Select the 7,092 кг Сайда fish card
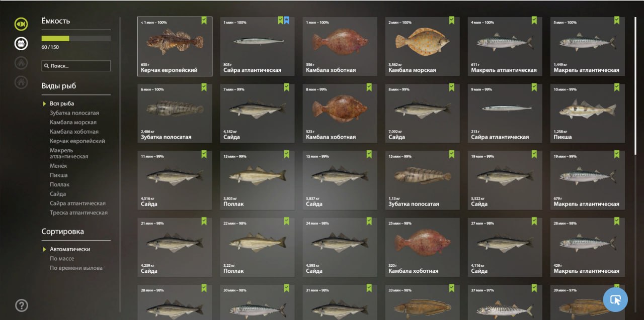 (x=422, y=113)
